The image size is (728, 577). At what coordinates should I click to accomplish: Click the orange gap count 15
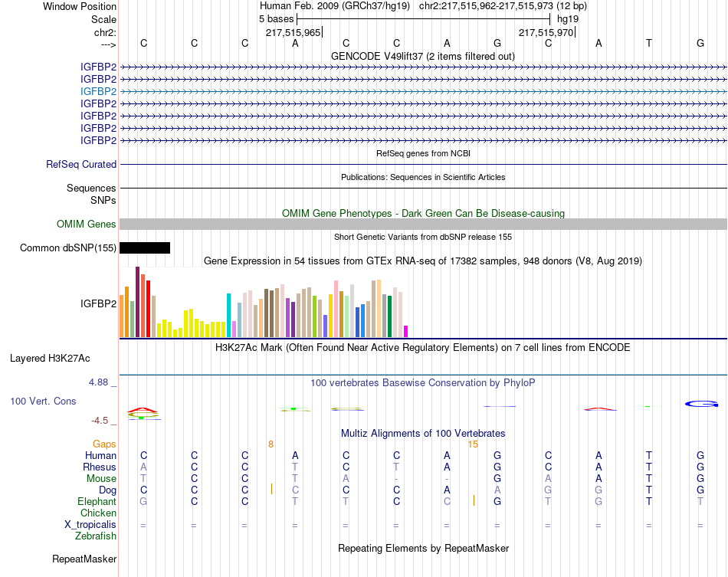pos(473,444)
